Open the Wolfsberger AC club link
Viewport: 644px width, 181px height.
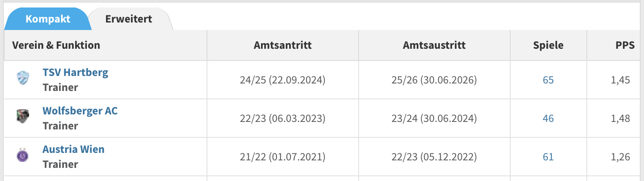pyautogui.click(x=80, y=111)
